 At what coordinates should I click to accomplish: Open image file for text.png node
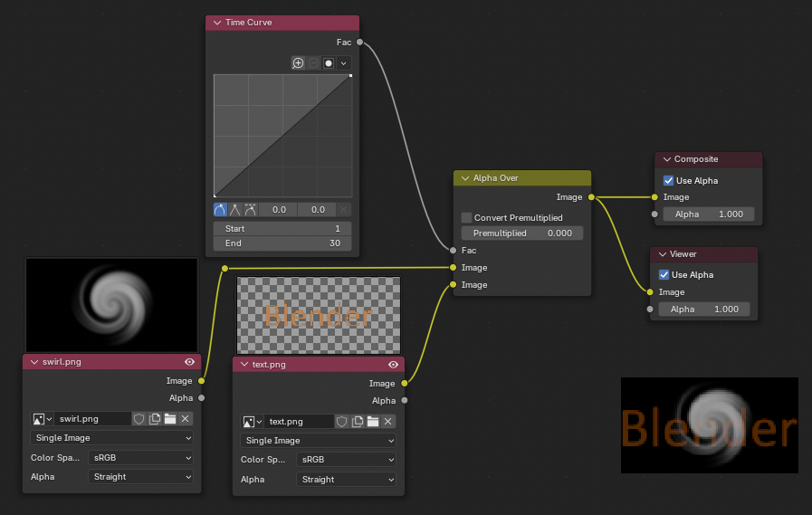click(373, 421)
